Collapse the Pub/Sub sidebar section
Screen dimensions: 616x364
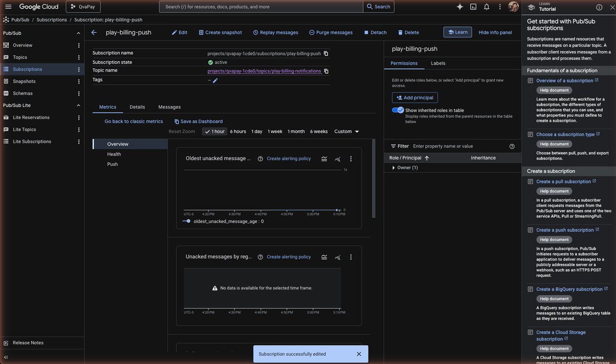[x=79, y=33]
